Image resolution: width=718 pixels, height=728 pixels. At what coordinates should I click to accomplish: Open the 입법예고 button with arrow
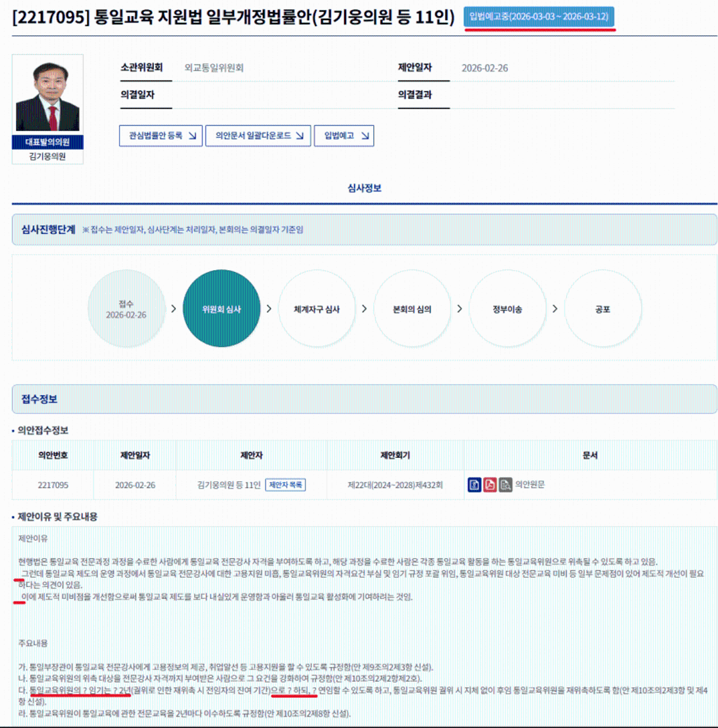point(344,136)
